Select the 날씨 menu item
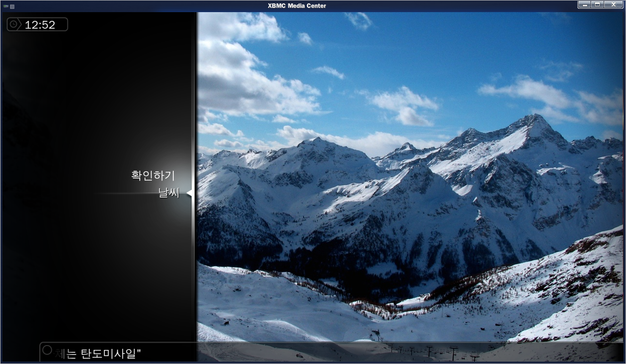Screen dimensions: 626x364 (168, 193)
